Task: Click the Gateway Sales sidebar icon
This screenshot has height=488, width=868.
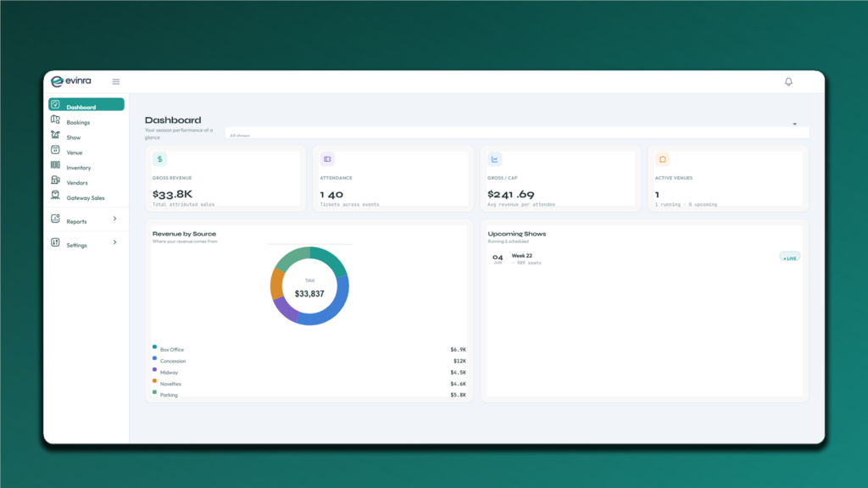Action: [x=55, y=195]
